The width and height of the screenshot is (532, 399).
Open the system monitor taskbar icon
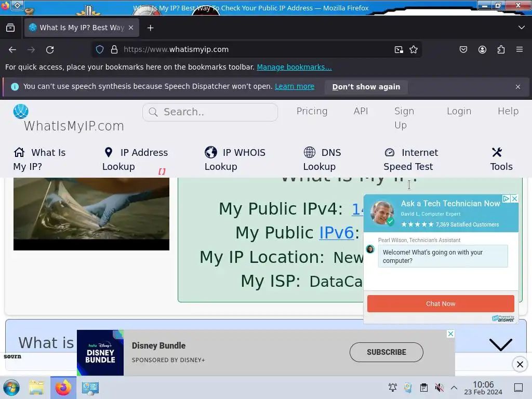pos(90,388)
